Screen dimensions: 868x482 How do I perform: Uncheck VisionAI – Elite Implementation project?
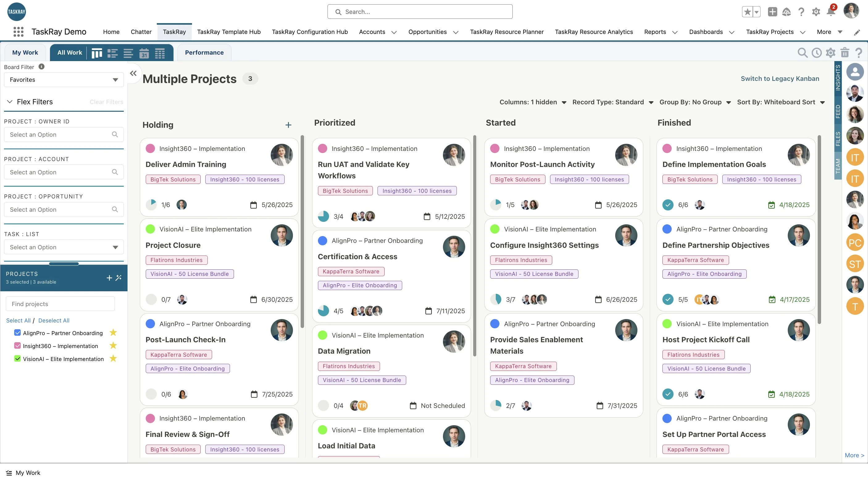click(18, 359)
